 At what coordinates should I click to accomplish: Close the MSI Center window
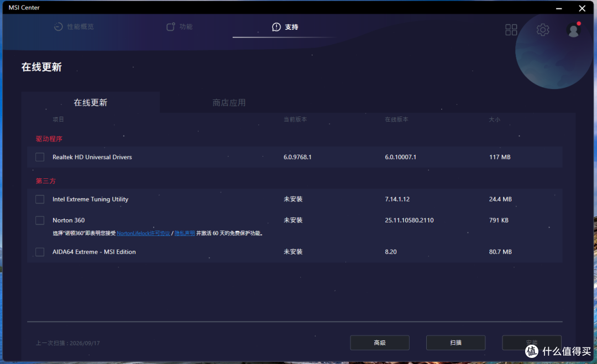point(582,8)
